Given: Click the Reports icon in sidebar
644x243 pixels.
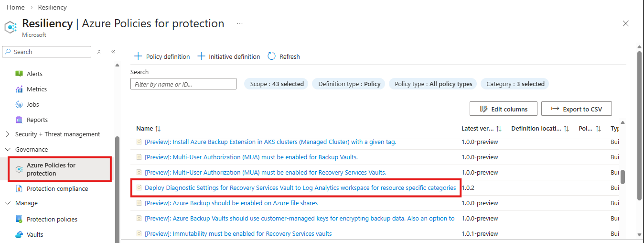Looking at the screenshot, I should (x=19, y=120).
